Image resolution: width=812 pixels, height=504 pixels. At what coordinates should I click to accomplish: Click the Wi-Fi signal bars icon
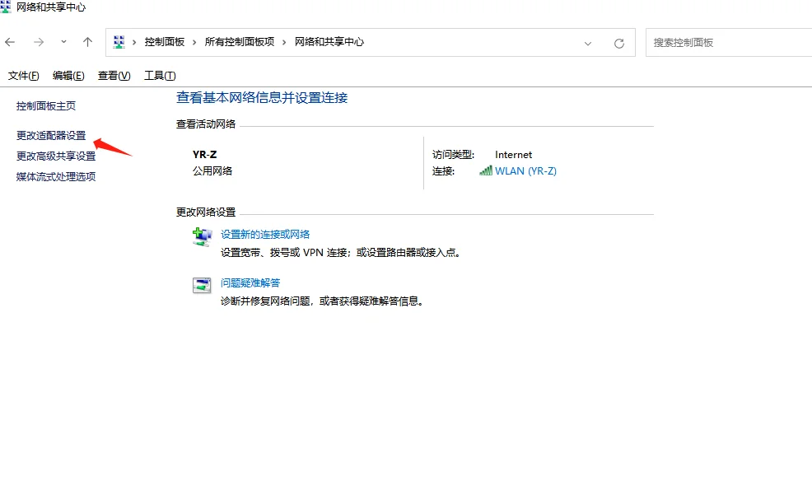click(486, 170)
